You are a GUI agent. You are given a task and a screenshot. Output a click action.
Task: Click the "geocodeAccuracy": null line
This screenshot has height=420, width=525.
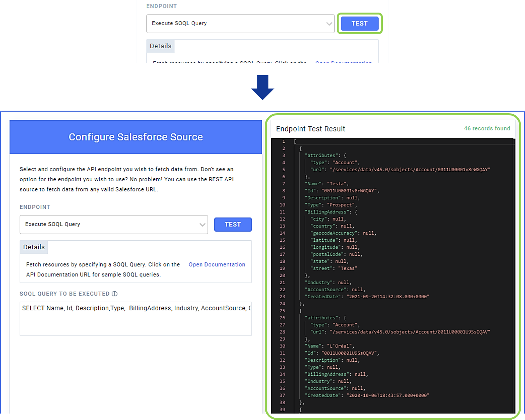point(343,233)
